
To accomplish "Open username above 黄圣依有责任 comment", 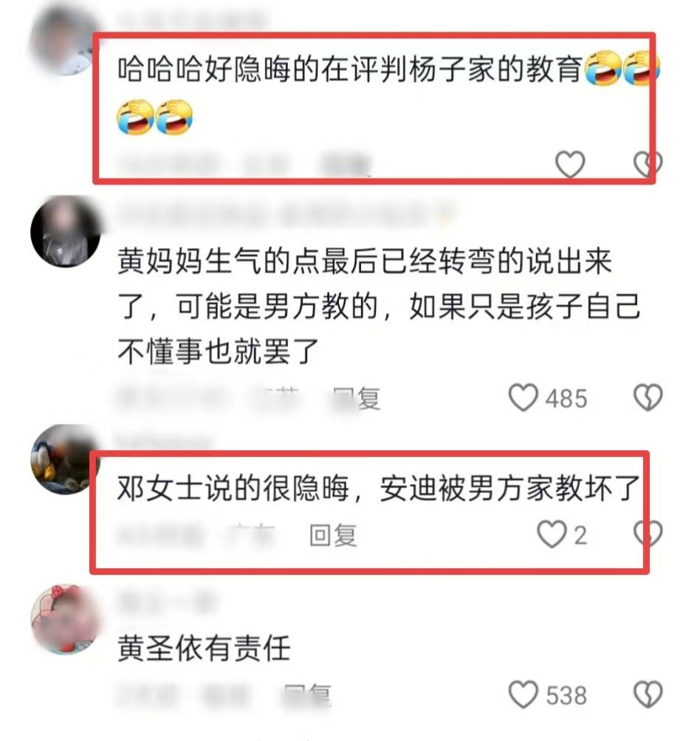I will tap(166, 602).
